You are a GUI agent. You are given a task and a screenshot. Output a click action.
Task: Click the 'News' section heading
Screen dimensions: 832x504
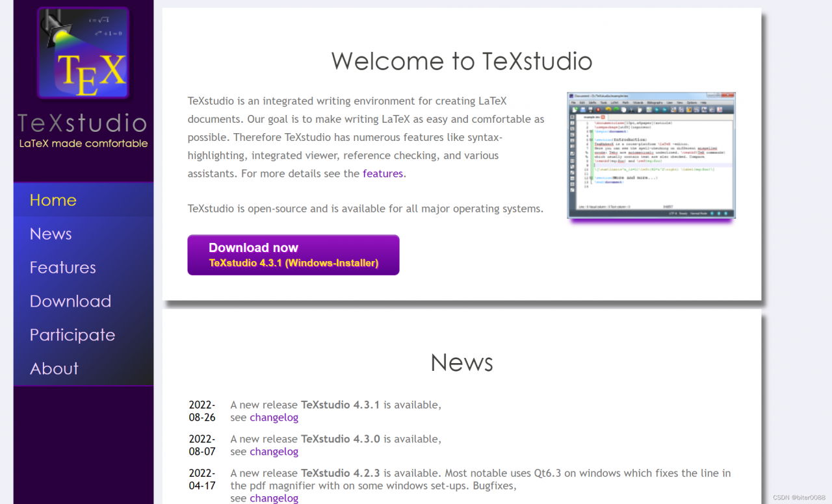461,362
